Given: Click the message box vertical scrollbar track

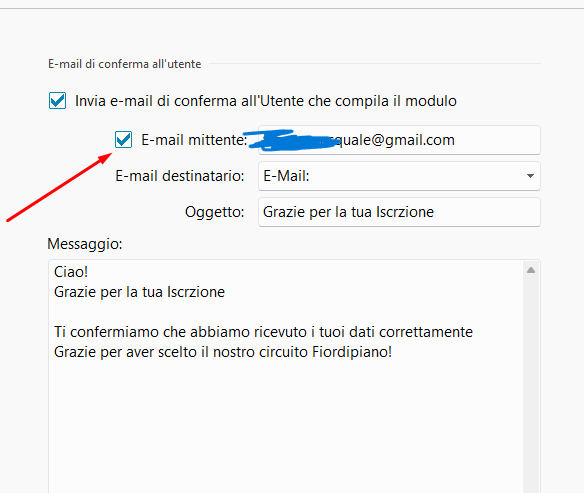Looking at the screenshot, I should pyautogui.click(x=531, y=384).
